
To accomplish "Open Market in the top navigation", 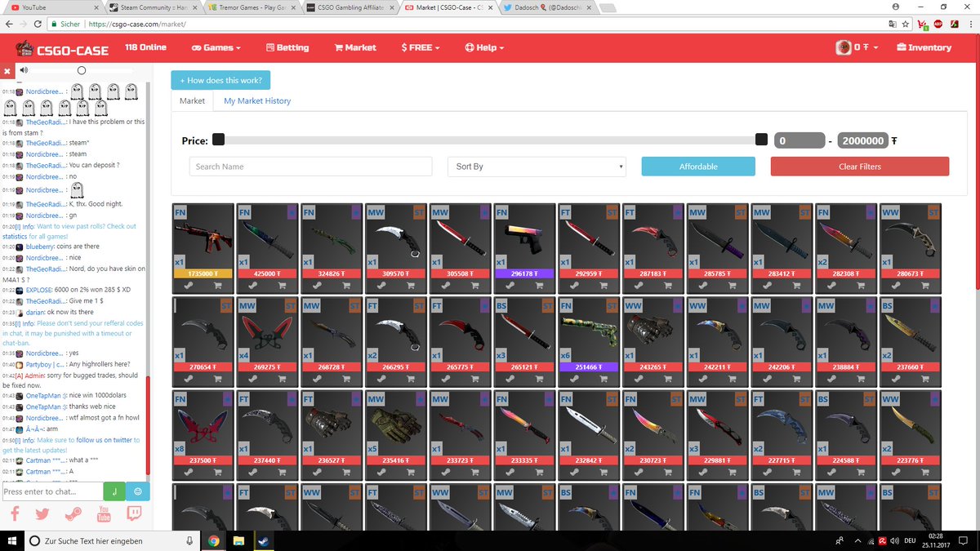I will pyautogui.click(x=355, y=47).
